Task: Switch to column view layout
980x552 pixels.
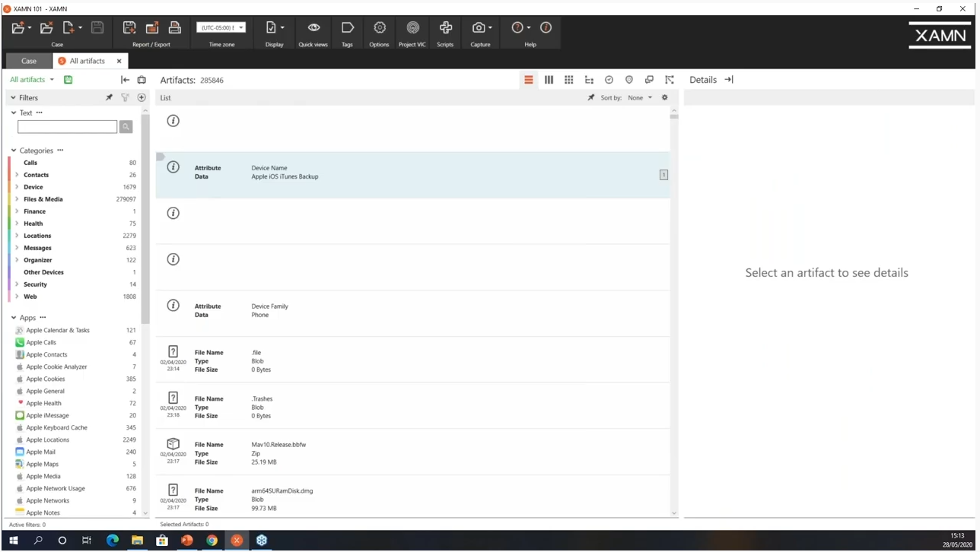Action: (549, 80)
